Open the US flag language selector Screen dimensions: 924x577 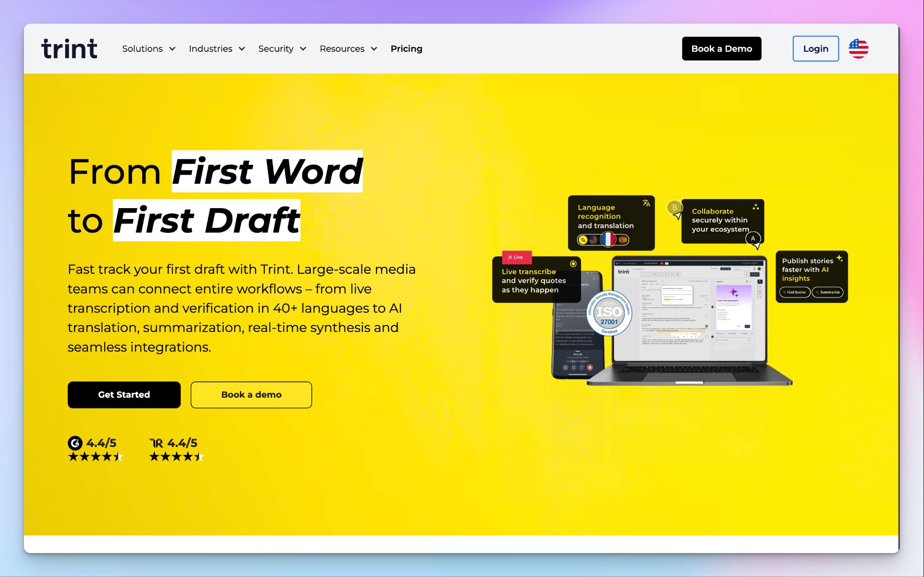click(x=858, y=49)
